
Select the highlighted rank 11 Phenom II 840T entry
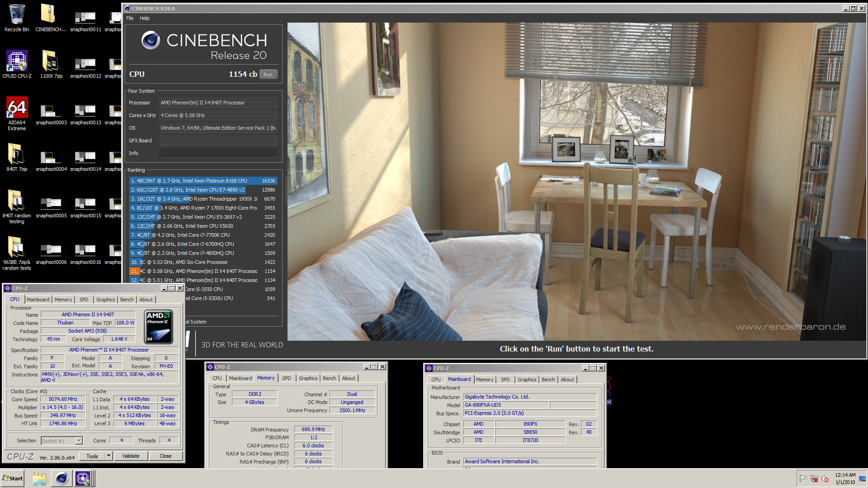tap(203, 271)
